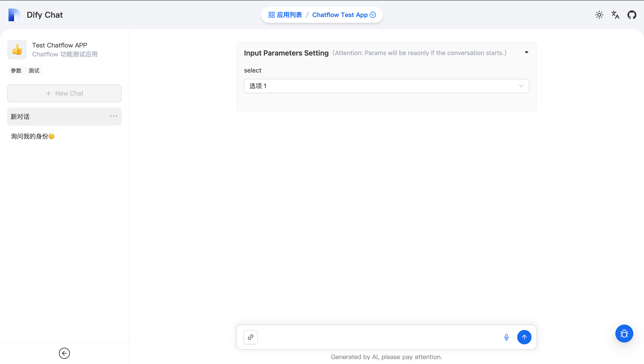Click the 参数 tag
The image size is (644, 364).
click(16, 71)
